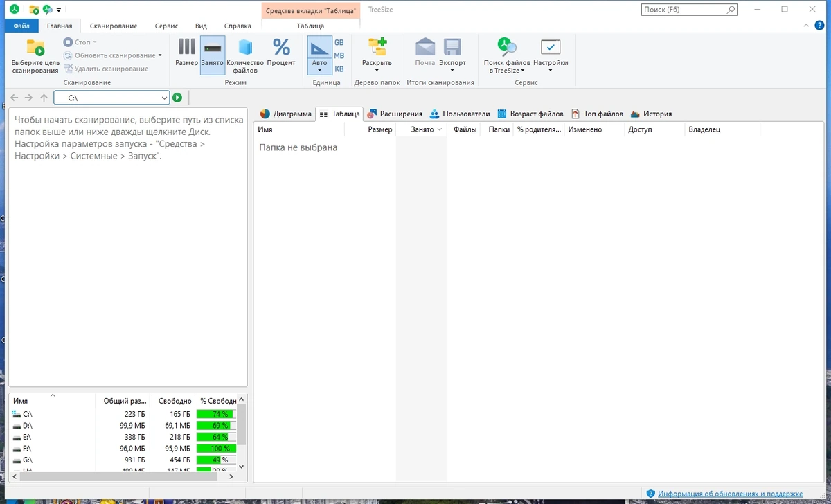The height and width of the screenshot is (504, 831).
Task: Open the Справка ribbon tab
Action: 238,26
